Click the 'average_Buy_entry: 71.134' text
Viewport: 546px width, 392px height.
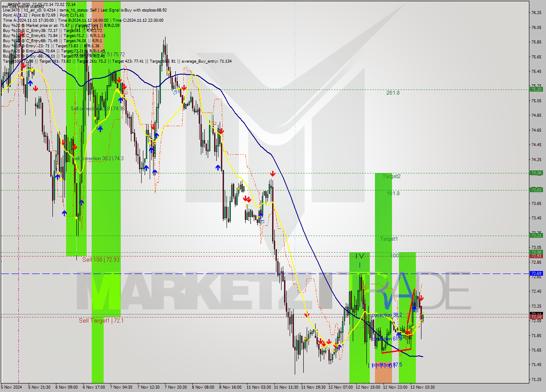click(x=206, y=61)
